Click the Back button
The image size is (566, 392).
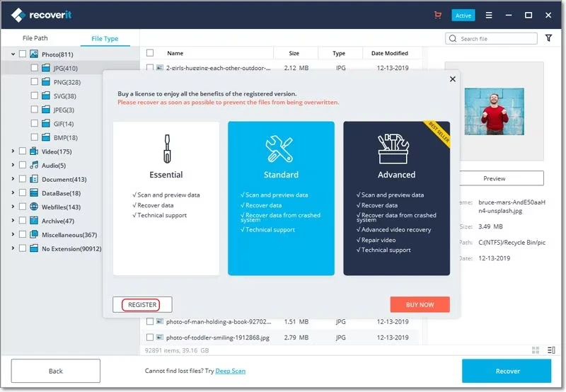(56, 371)
